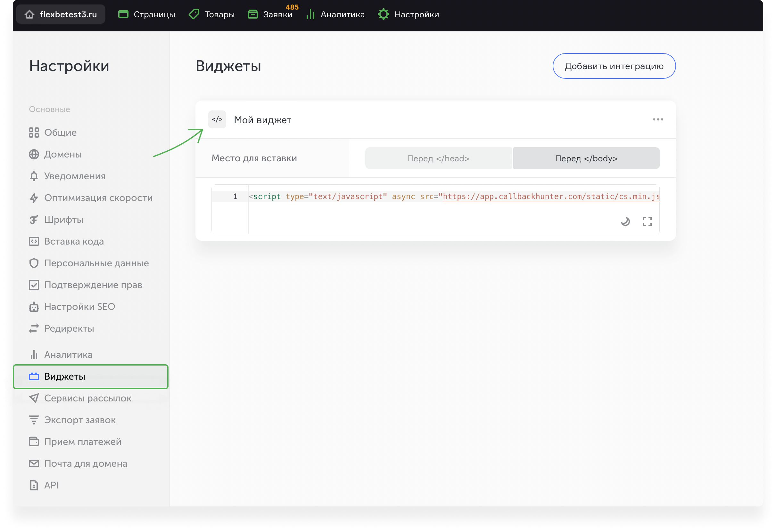The height and width of the screenshot is (532, 776).
Task: Click the Товары tag icon
Action: coord(194,14)
